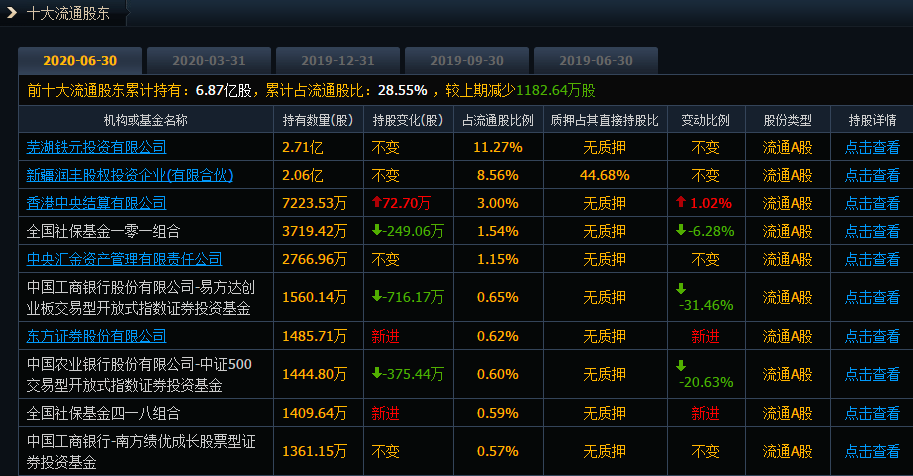Click the 1560.14万 holding value
The image size is (913, 476).
314,297
